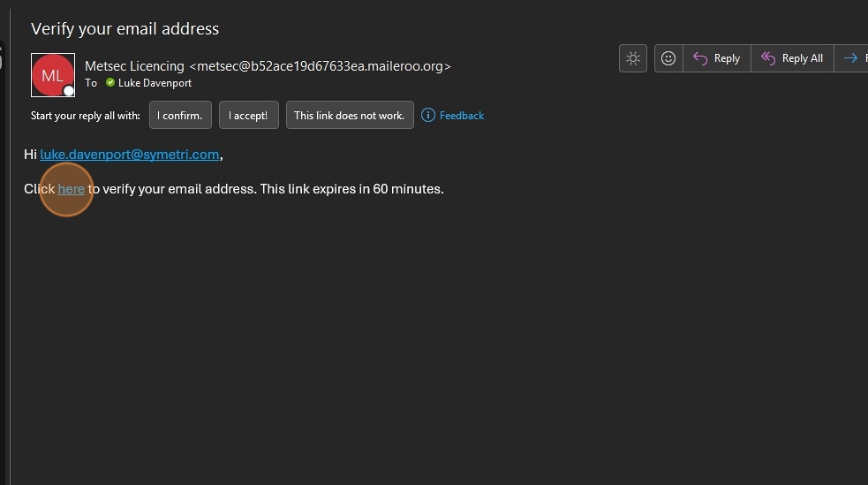Click the Reply button label
Image resolution: width=868 pixels, height=485 pixels.
point(727,58)
